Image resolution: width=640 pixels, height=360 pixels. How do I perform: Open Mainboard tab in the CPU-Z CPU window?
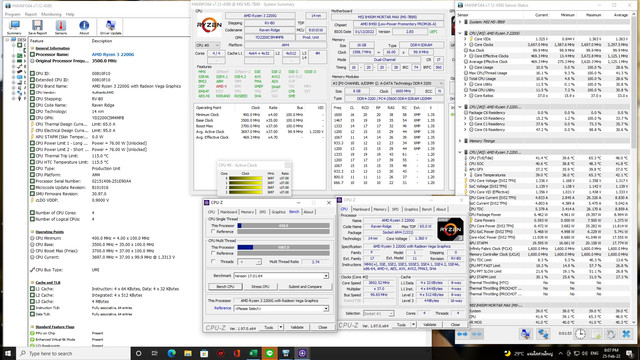361,209
